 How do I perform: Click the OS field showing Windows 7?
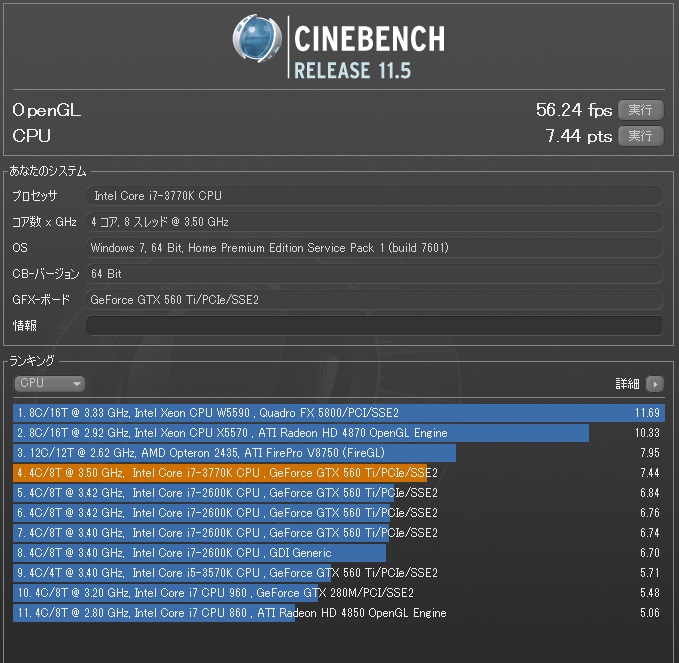[x=374, y=248]
